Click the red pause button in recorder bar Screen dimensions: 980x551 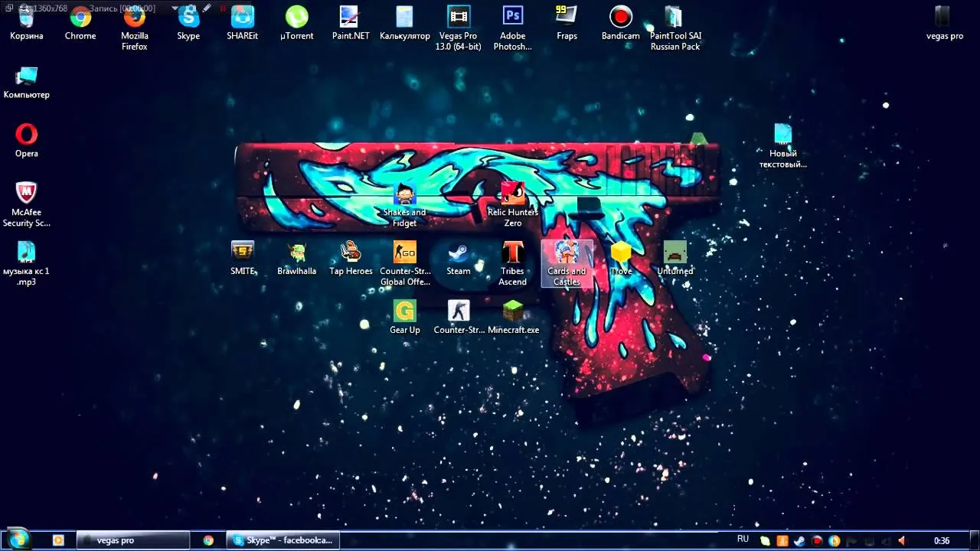click(x=223, y=8)
